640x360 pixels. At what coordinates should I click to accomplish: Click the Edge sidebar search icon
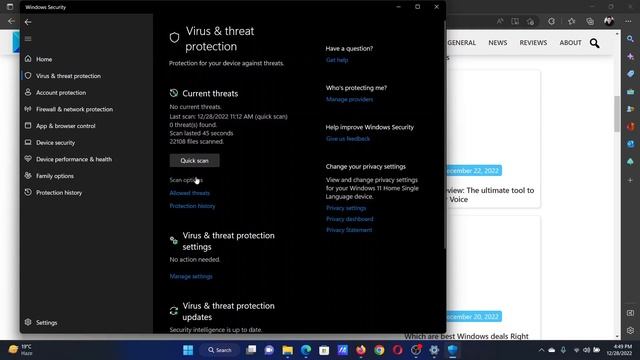[x=631, y=39]
